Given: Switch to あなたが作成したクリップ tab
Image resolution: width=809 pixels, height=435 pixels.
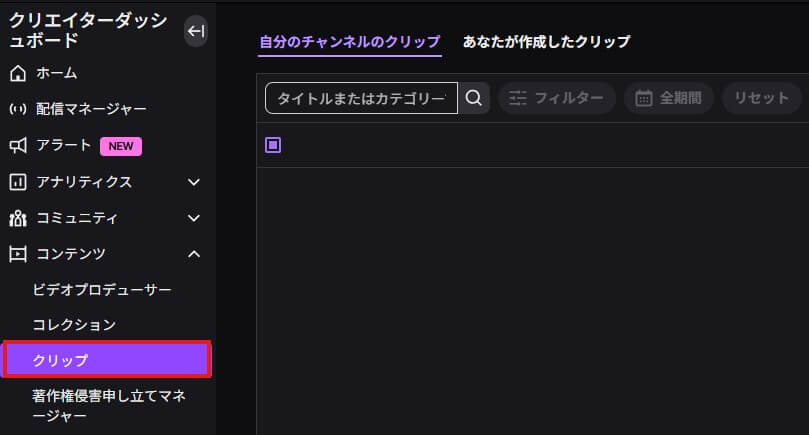Looking at the screenshot, I should [546, 42].
